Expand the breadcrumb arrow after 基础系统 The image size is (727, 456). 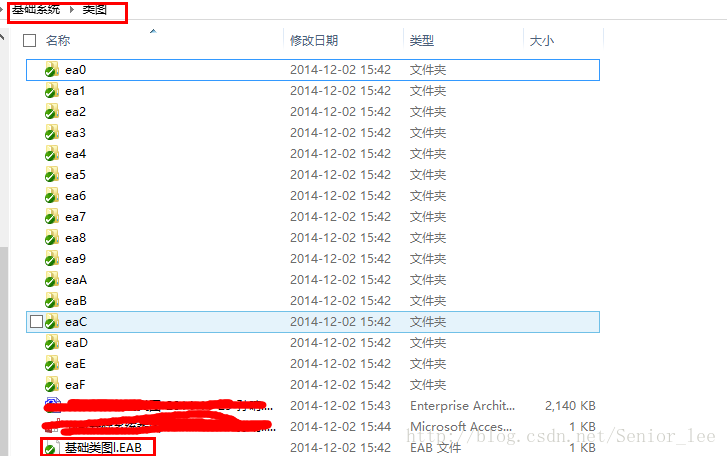(x=71, y=9)
